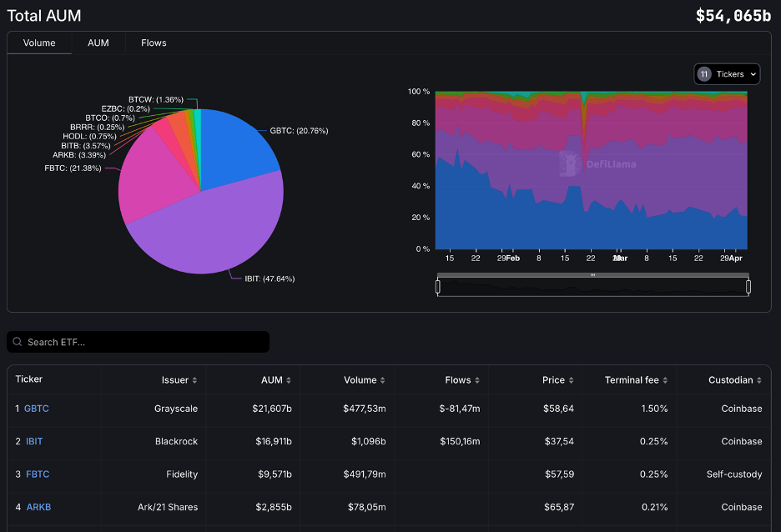Sort table by AUM column
Viewport: 781px width, 532px height.
point(276,380)
